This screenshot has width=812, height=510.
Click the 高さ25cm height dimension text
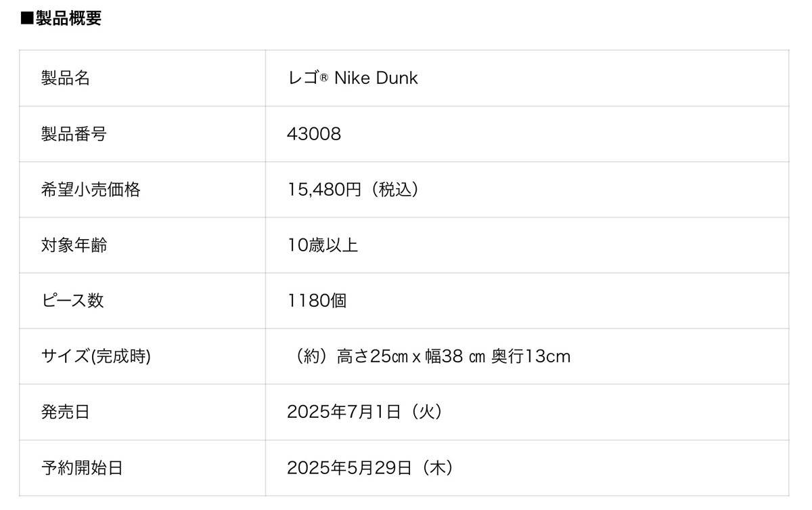pyautogui.click(x=373, y=356)
